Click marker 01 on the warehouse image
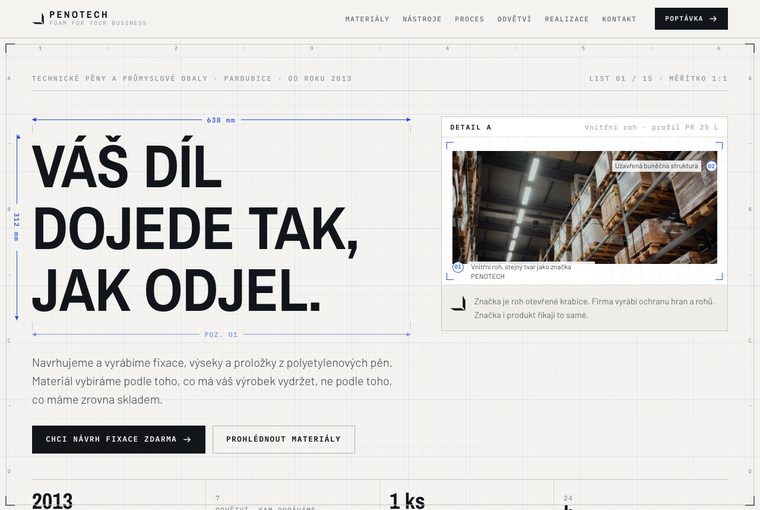760x510 pixels. (458, 267)
